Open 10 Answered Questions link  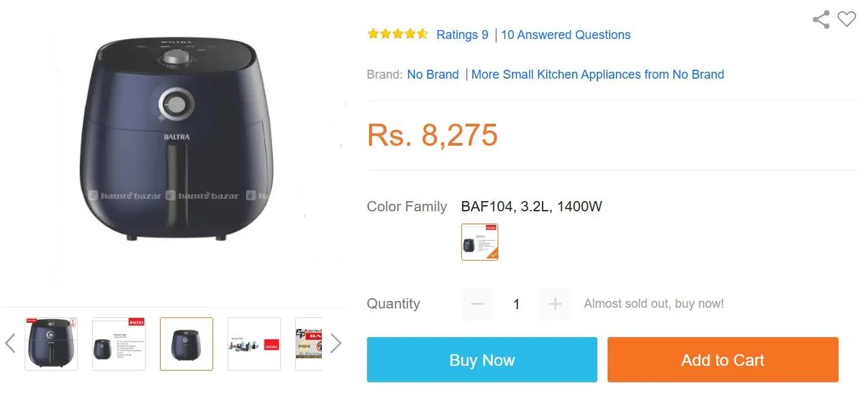pos(566,35)
